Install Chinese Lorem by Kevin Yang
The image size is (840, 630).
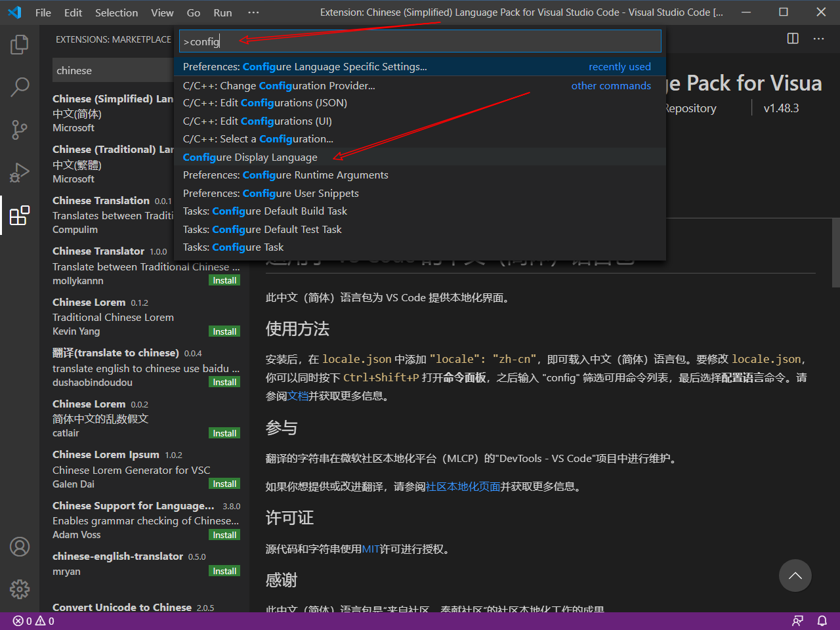tap(224, 332)
